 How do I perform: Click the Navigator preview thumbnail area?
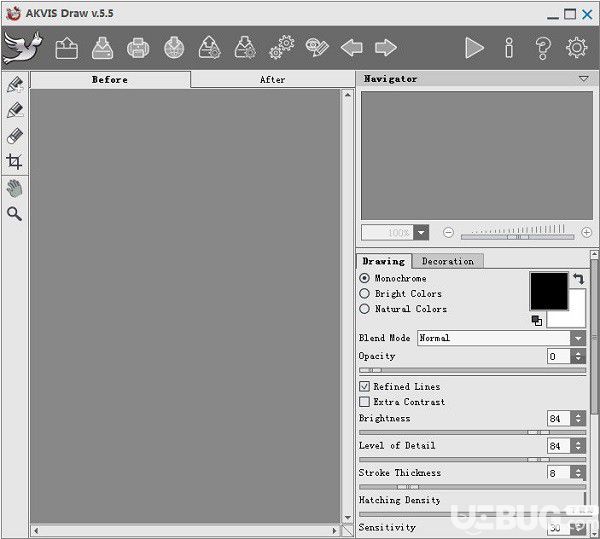point(477,155)
